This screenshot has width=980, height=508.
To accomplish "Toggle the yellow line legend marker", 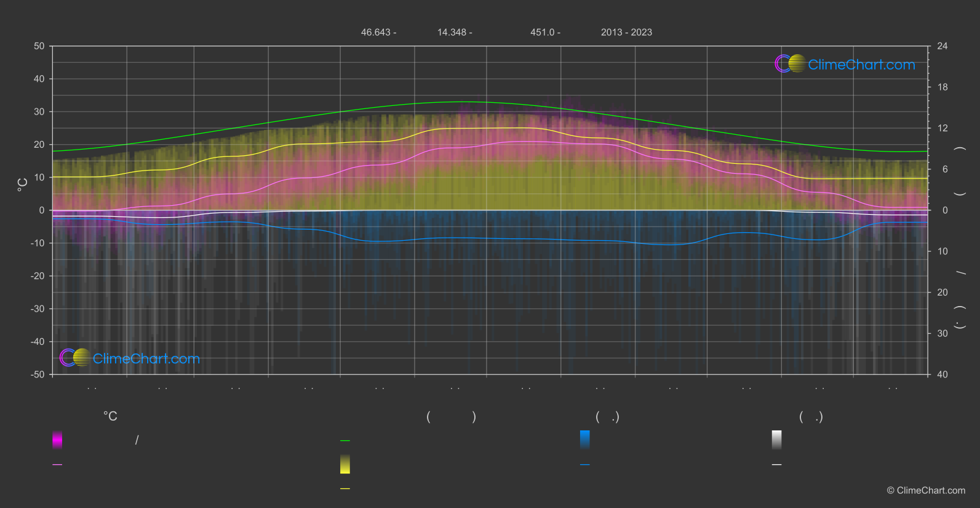I will click(345, 489).
